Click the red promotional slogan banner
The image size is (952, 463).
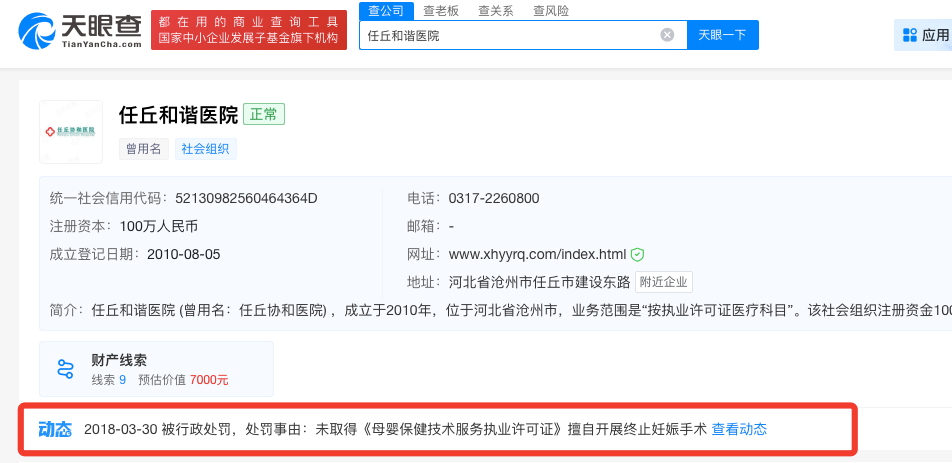coord(249,30)
